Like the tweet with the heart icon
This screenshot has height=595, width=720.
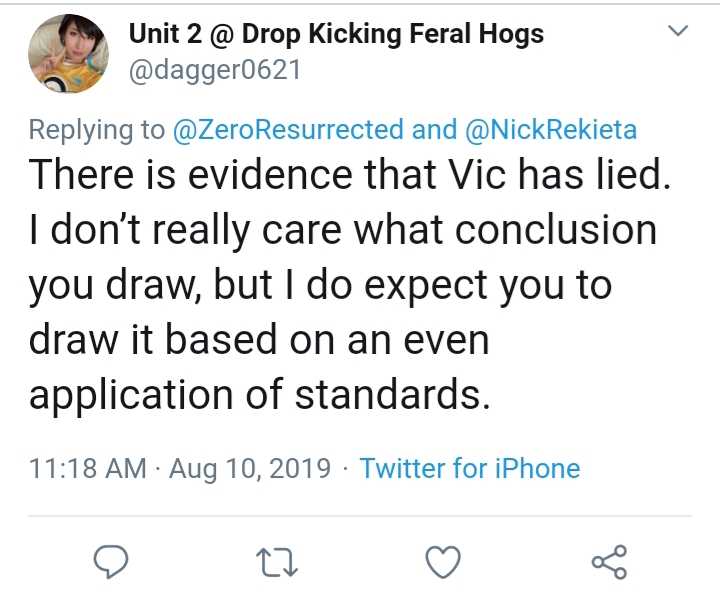pos(443,562)
